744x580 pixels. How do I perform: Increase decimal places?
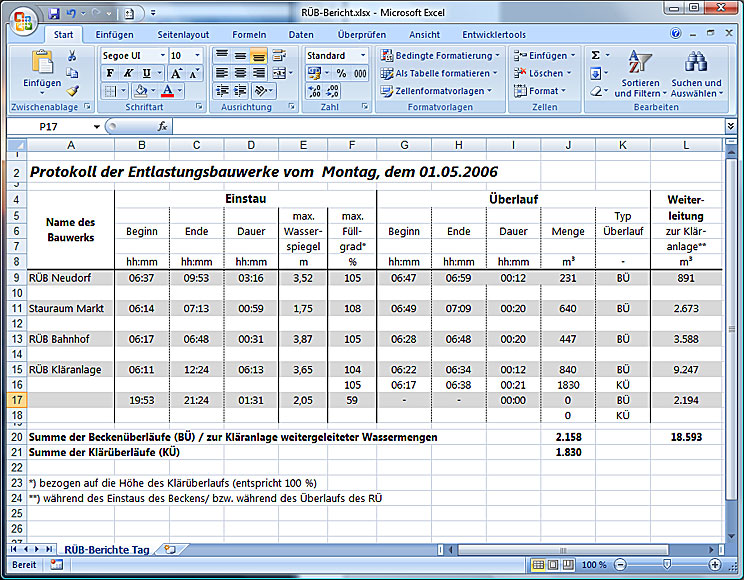click(x=314, y=91)
